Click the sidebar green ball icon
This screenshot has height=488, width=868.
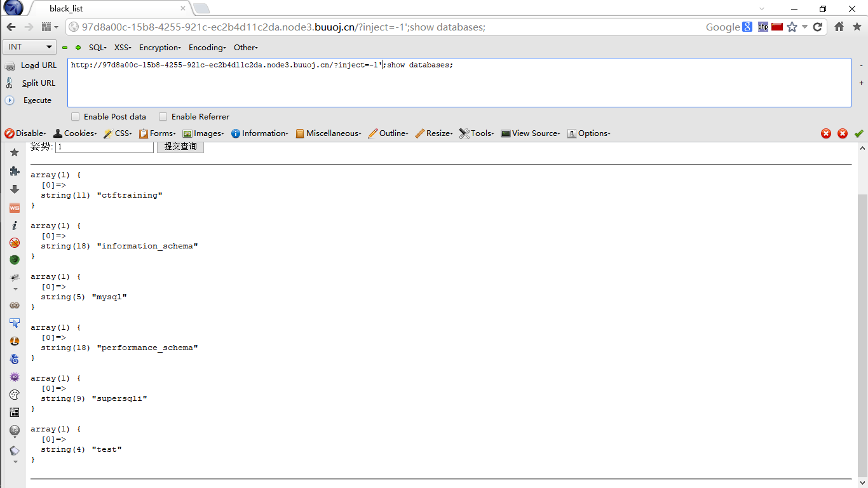(x=15, y=260)
